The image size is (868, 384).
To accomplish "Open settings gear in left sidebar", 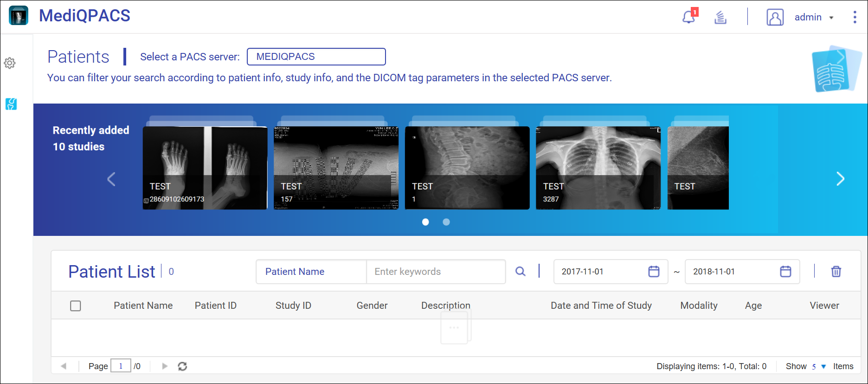I will (10, 63).
